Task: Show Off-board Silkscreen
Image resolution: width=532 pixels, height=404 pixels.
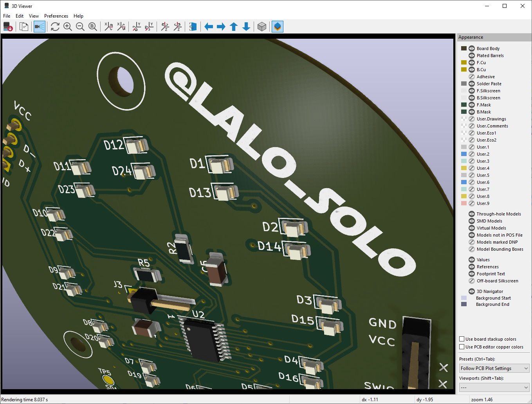Action: click(472, 281)
